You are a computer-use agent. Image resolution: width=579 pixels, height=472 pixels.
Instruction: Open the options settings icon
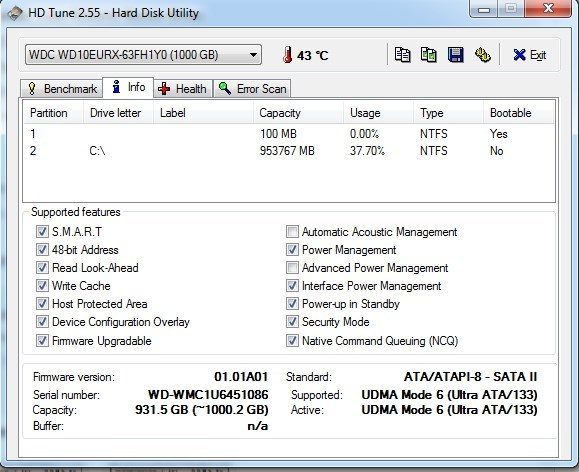pyautogui.click(x=482, y=55)
